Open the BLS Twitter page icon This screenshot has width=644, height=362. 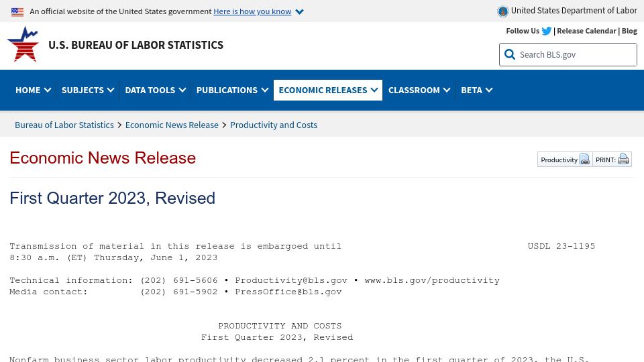pos(546,32)
